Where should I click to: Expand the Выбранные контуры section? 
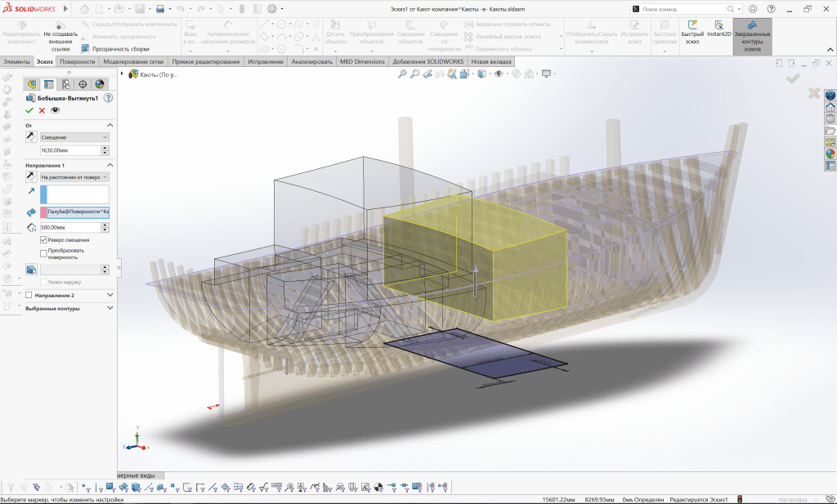click(x=110, y=308)
